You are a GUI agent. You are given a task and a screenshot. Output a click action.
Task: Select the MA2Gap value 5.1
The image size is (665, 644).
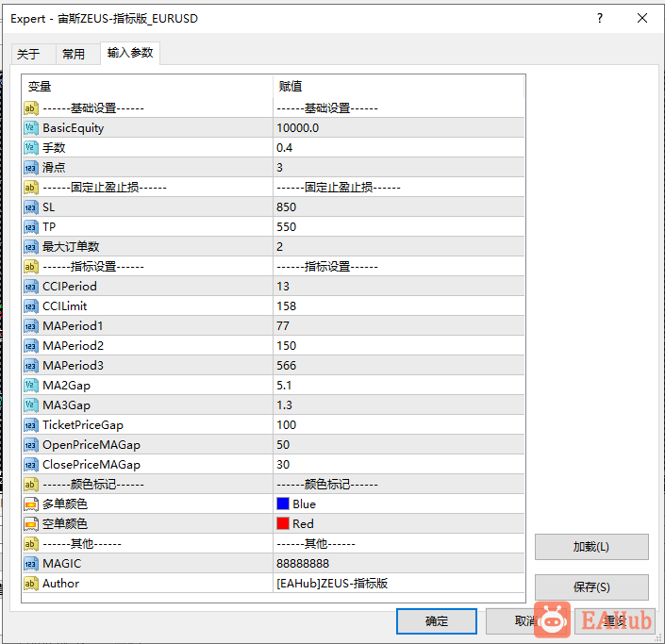pos(284,386)
